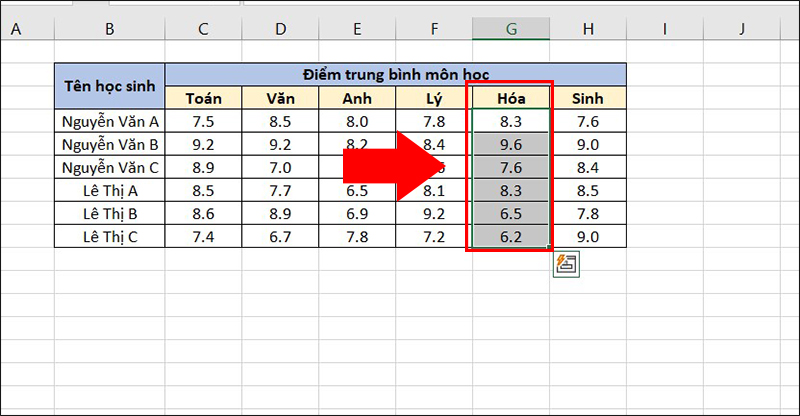Select Lê Thị C's Sinh score 9.0
The image size is (800, 416).
point(588,236)
